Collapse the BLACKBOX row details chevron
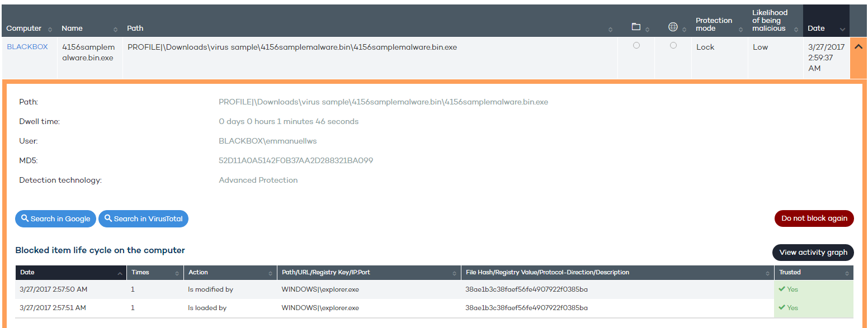Screen dimensions: 868x328 (858, 47)
